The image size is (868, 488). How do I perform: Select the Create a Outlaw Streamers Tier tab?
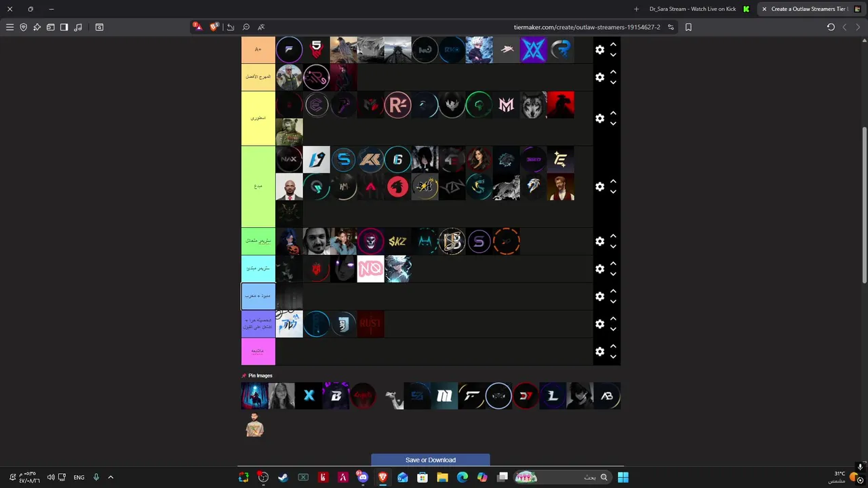[810, 9]
